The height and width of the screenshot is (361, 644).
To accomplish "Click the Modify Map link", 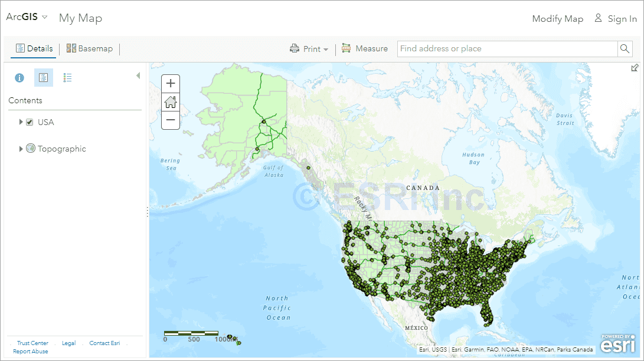I will 557,19.
